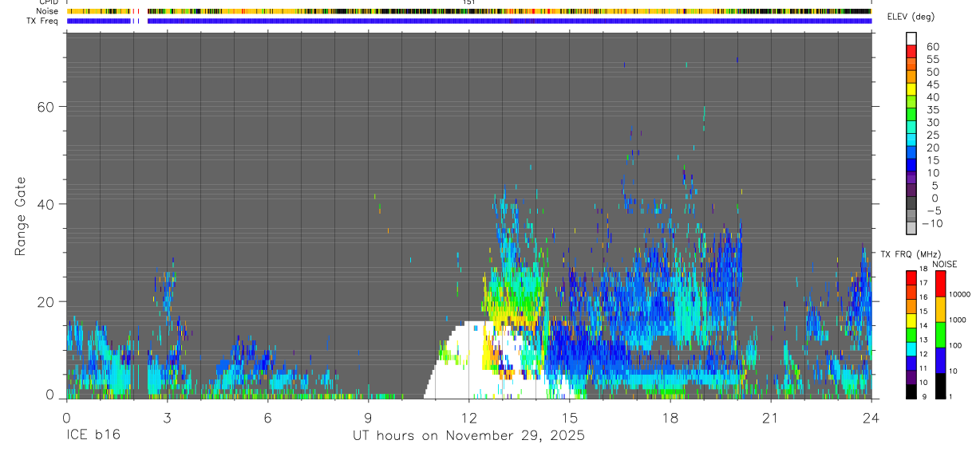Image resolution: width=980 pixels, height=452 pixels.
Task: Click the 45 label on ELEV legend
Action: point(932,85)
